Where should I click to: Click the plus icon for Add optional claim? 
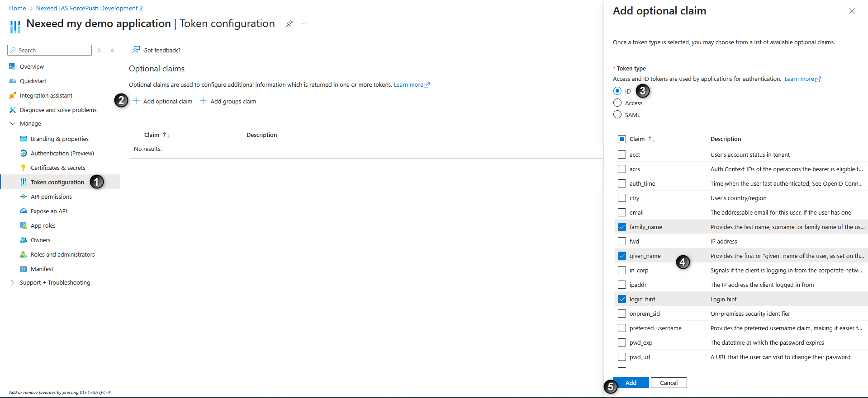coord(136,101)
